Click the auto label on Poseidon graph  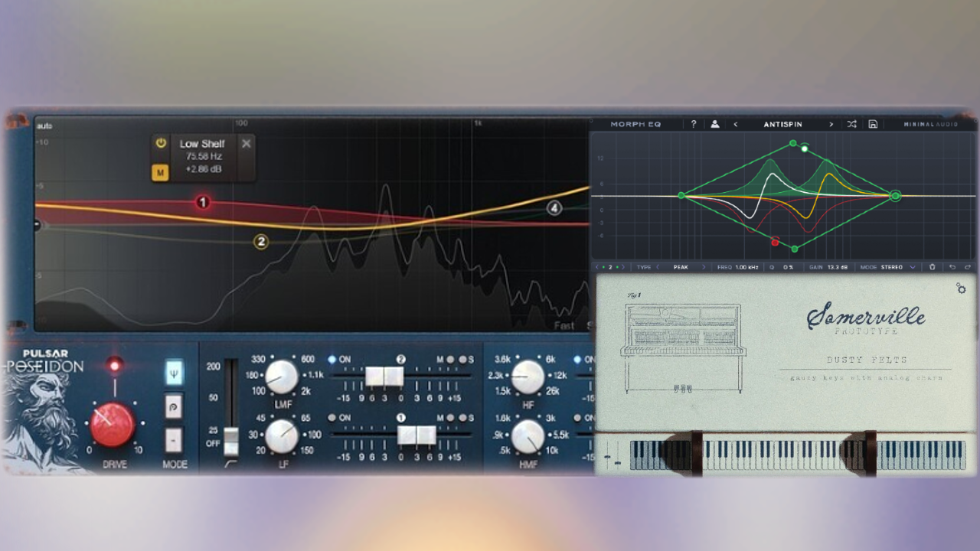[44, 126]
